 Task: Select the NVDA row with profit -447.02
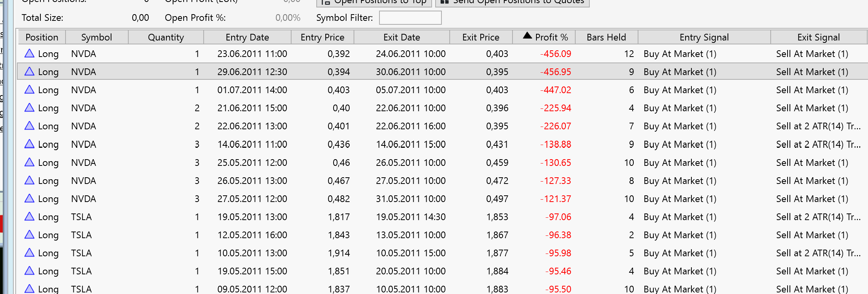(392, 90)
